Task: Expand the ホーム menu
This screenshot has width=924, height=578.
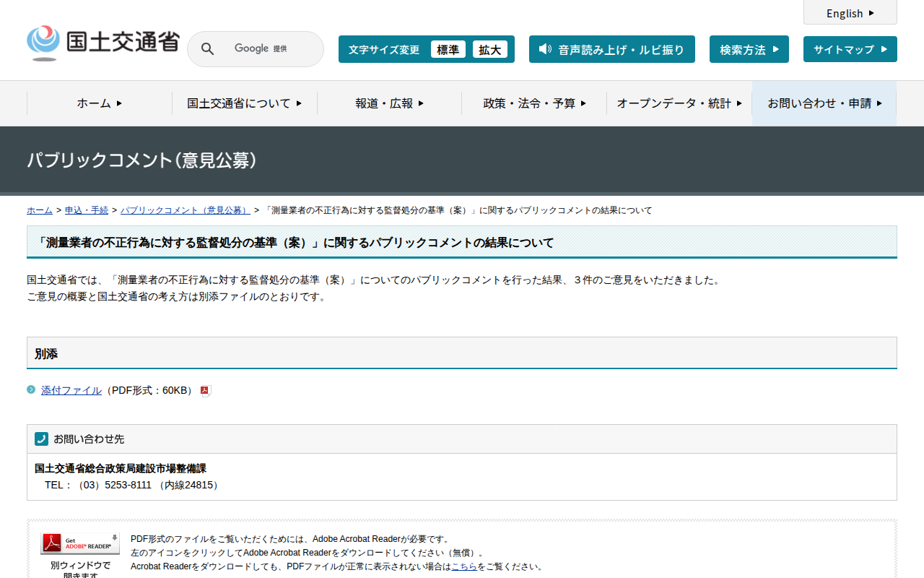Action: (100, 103)
